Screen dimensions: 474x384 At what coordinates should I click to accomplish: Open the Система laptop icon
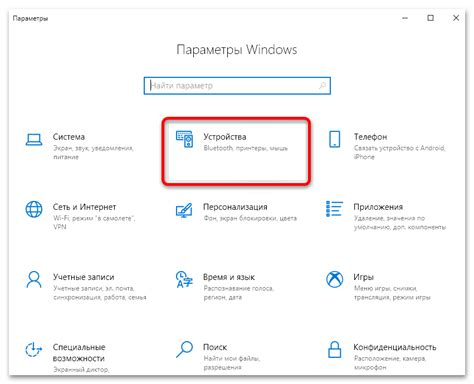point(34,140)
